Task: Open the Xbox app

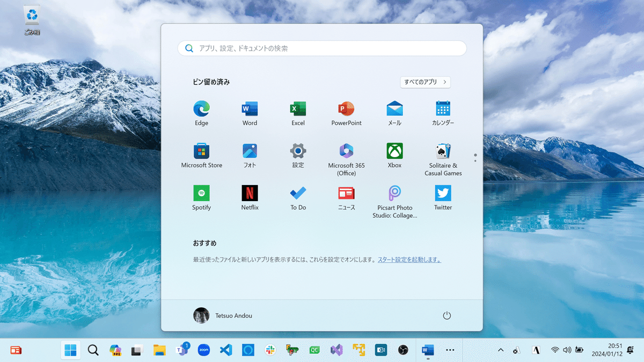Action: pyautogui.click(x=394, y=156)
